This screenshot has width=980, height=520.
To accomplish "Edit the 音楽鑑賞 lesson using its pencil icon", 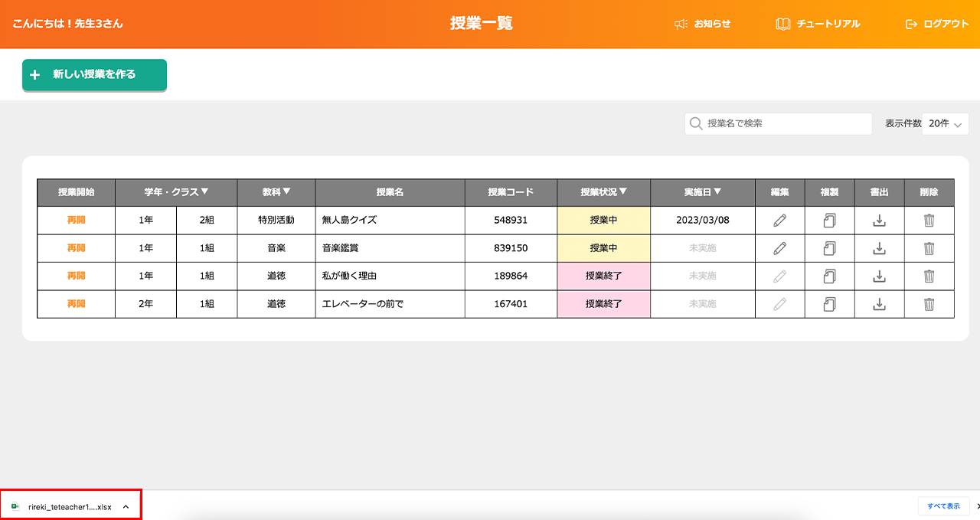I will tap(779, 248).
